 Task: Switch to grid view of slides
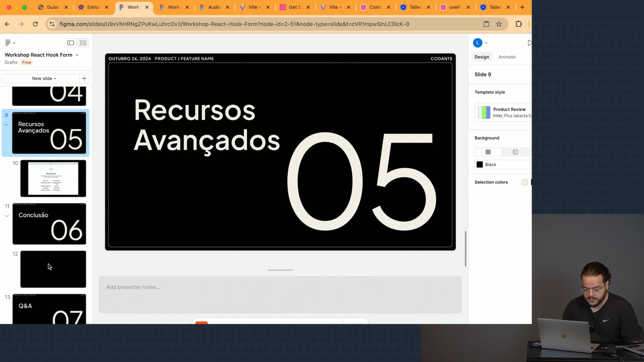(x=83, y=43)
